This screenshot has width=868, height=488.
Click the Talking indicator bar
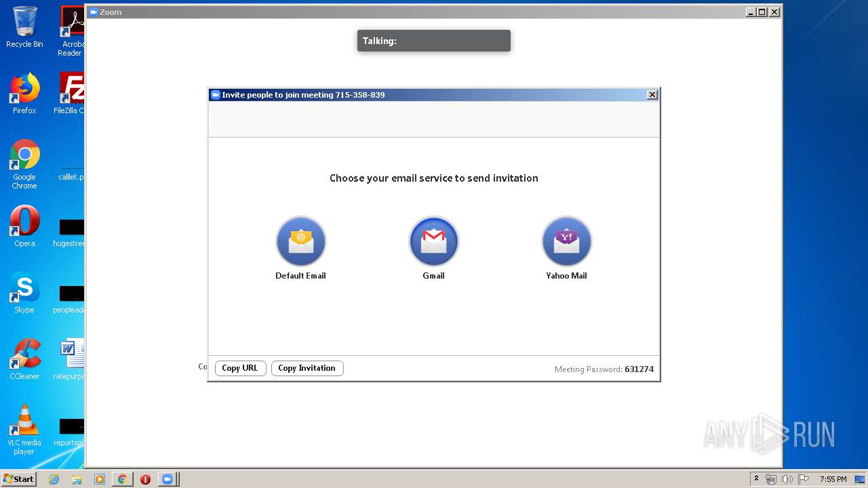tap(434, 41)
